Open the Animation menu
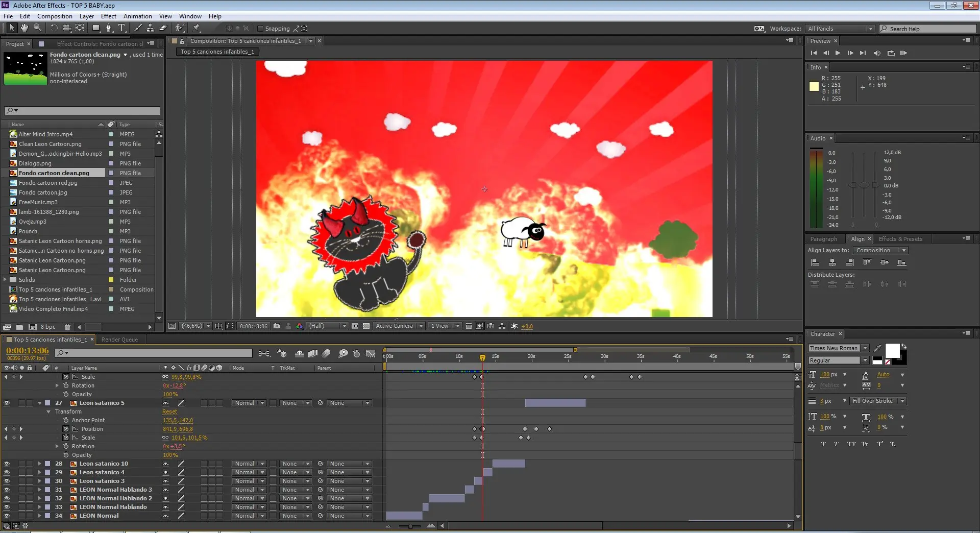The height and width of the screenshot is (533, 980). pos(138,16)
